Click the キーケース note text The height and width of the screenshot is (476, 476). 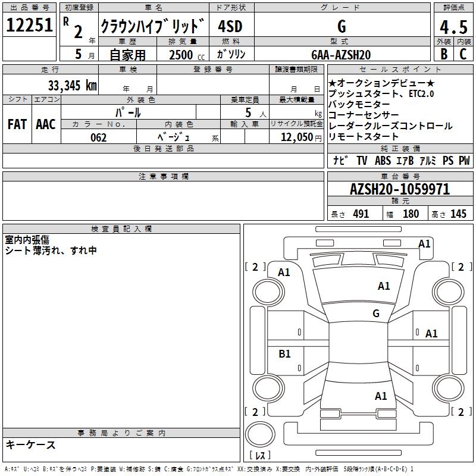point(31,444)
